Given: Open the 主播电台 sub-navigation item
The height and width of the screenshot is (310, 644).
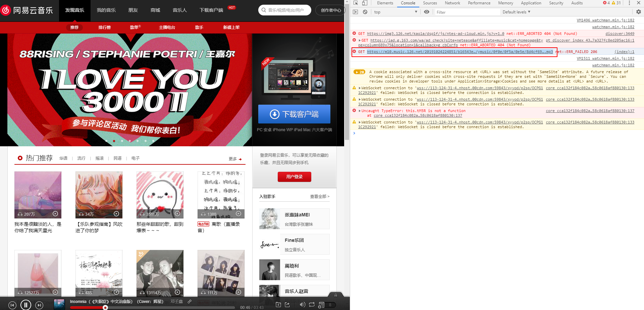Looking at the screenshot, I should point(167,28).
